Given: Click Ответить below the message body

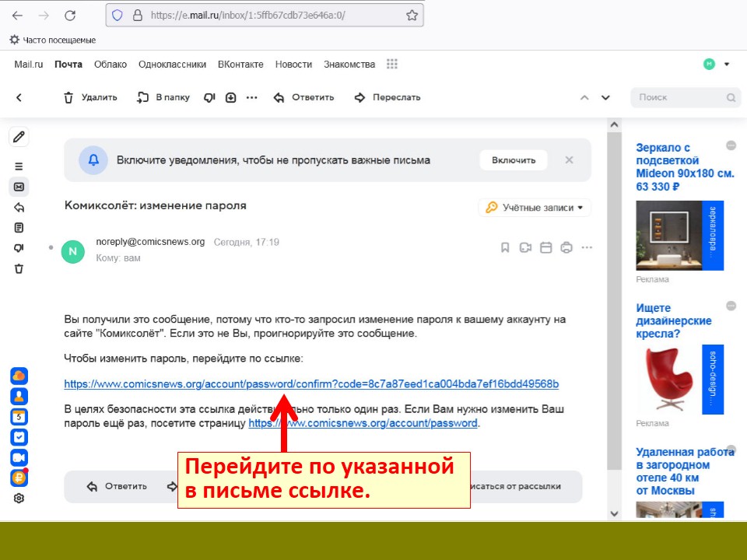Looking at the screenshot, I should [117, 486].
